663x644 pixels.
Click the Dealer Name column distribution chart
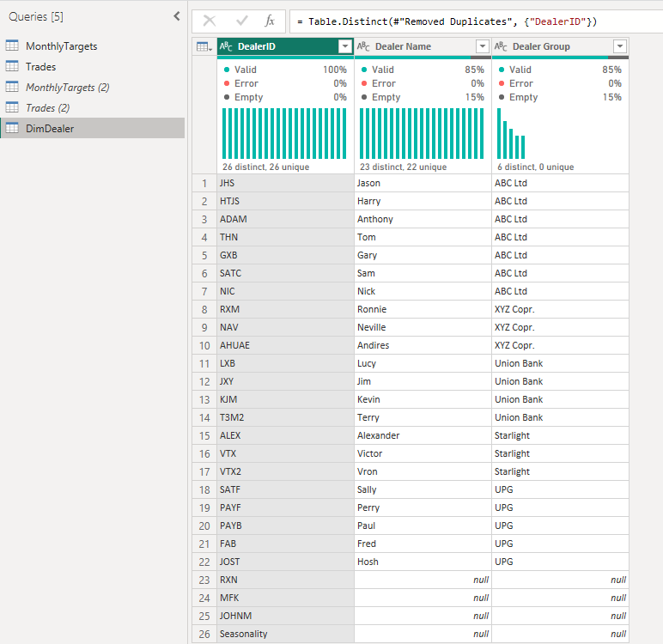coord(422,134)
